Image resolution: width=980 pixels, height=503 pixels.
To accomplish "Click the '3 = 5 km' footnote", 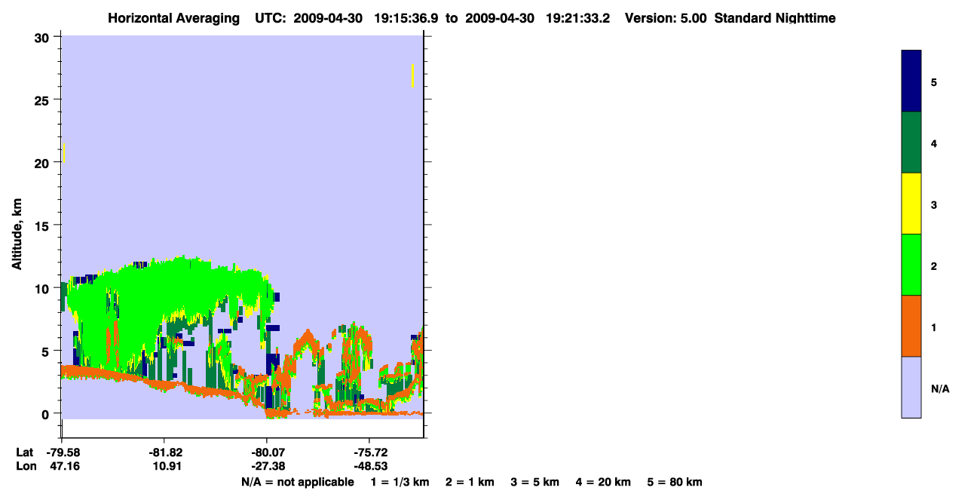I will click(x=535, y=482).
